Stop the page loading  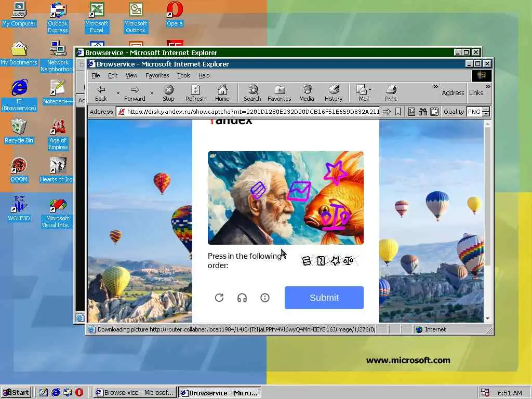click(168, 94)
